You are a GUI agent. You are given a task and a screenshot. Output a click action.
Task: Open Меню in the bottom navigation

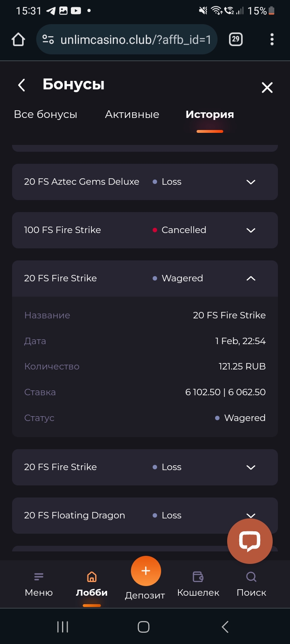tap(39, 584)
